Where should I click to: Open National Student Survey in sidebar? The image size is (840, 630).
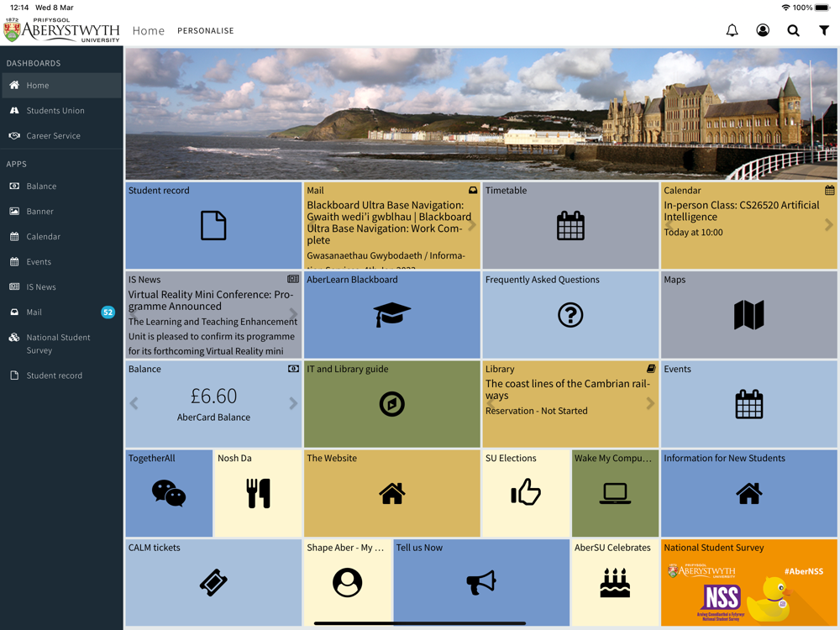click(61, 344)
